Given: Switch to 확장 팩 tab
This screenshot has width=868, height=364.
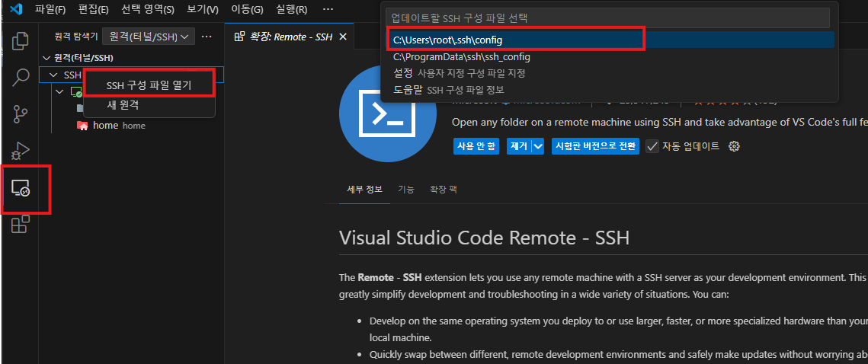Looking at the screenshot, I should 444,189.
